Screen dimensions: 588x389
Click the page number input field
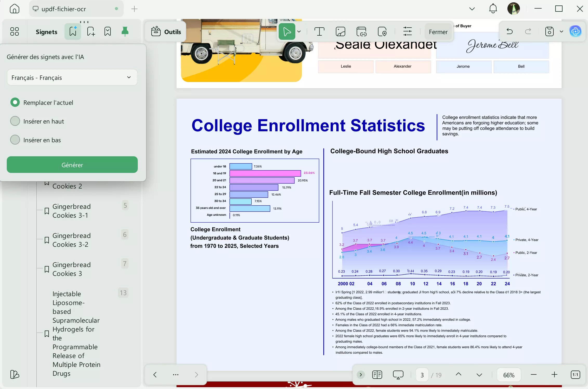pos(422,375)
